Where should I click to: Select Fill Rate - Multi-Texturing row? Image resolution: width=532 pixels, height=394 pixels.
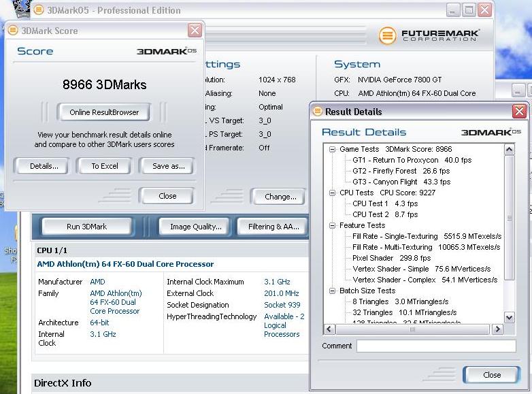click(426, 247)
